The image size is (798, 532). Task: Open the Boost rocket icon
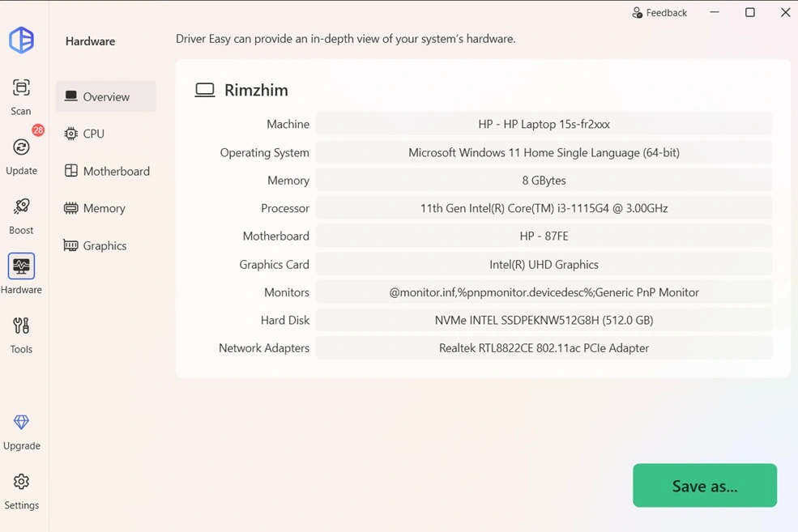click(21, 206)
